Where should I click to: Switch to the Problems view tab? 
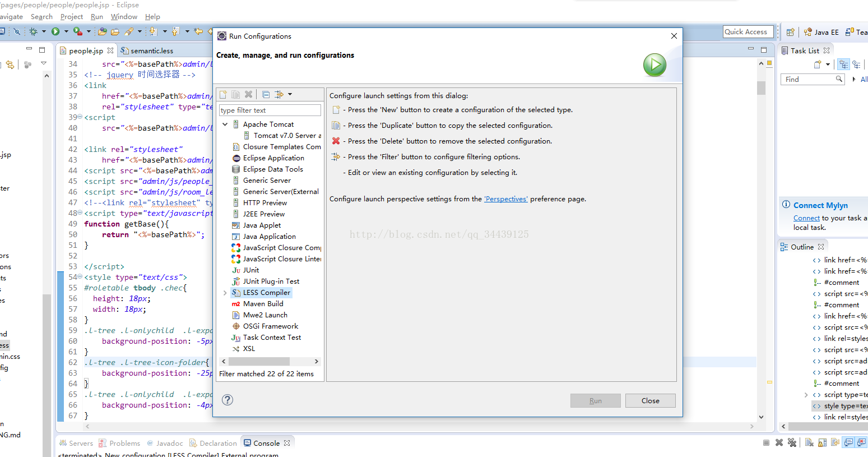pyautogui.click(x=119, y=443)
